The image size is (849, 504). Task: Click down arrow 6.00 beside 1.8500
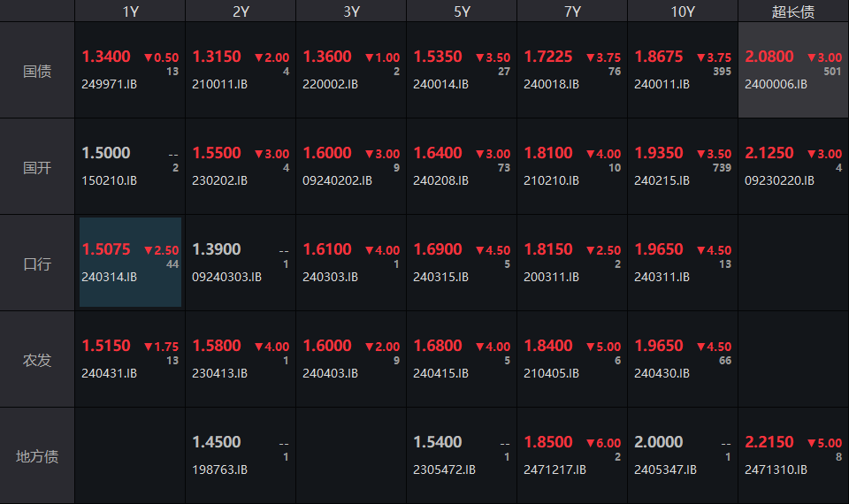click(x=603, y=443)
